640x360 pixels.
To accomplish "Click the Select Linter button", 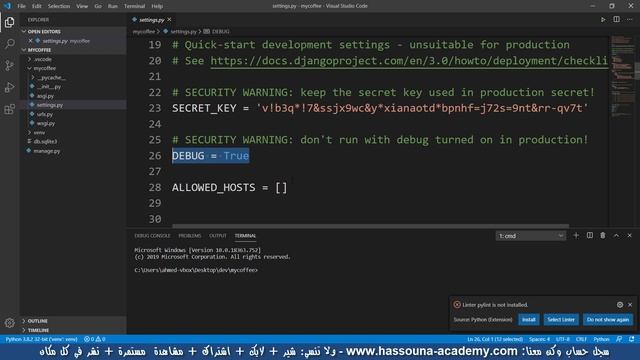I will click(561, 320).
